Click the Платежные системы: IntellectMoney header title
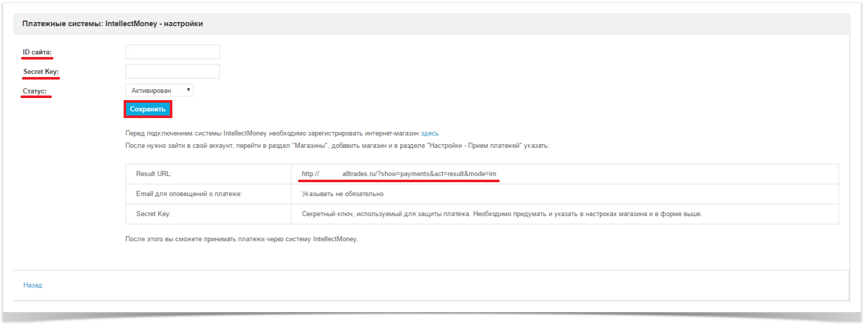The width and height of the screenshot is (868, 327). point(112,24)
